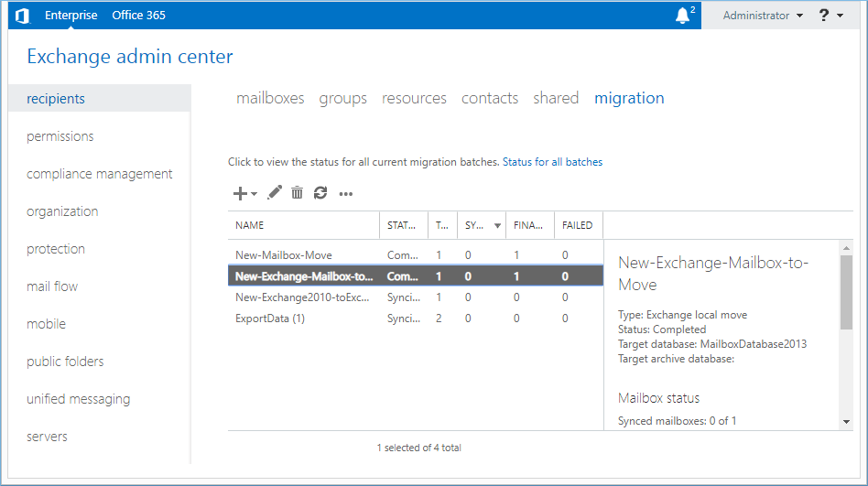Open the mobile section
This screenshot has height=486, width=868.
pos(46,324)
